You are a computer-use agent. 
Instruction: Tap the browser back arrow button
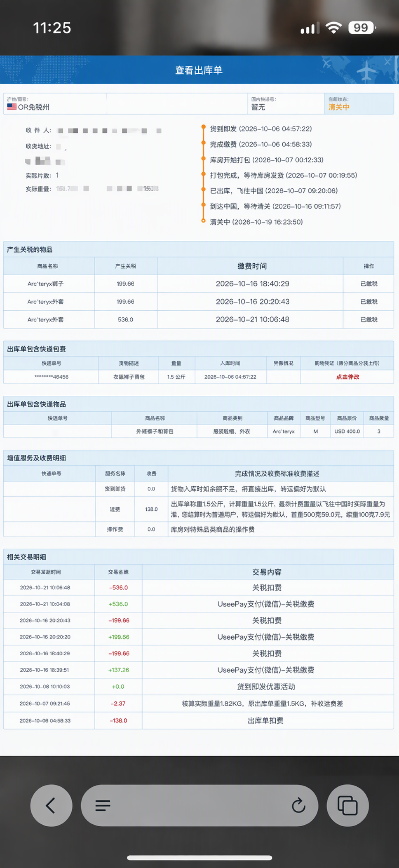click(51, 805)
